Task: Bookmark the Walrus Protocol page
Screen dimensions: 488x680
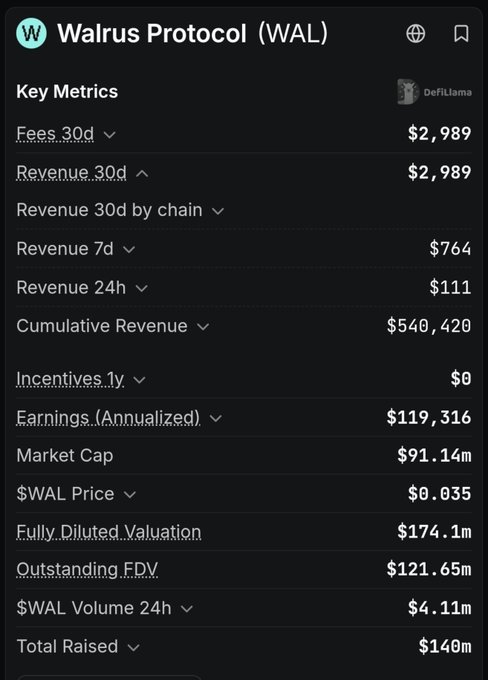Action: [x=461, y=33]
